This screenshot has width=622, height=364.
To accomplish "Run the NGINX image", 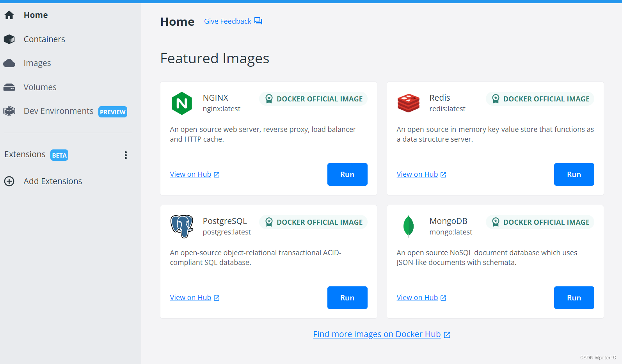I will coord(347,174).
